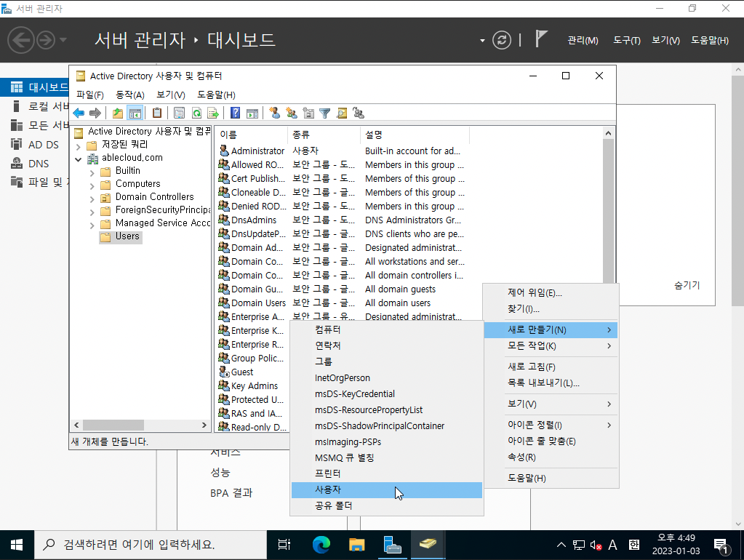Screen dimensions: 744x560
Task: Choose InetOrgPerson from the submenu
Action: coord(387,377)
